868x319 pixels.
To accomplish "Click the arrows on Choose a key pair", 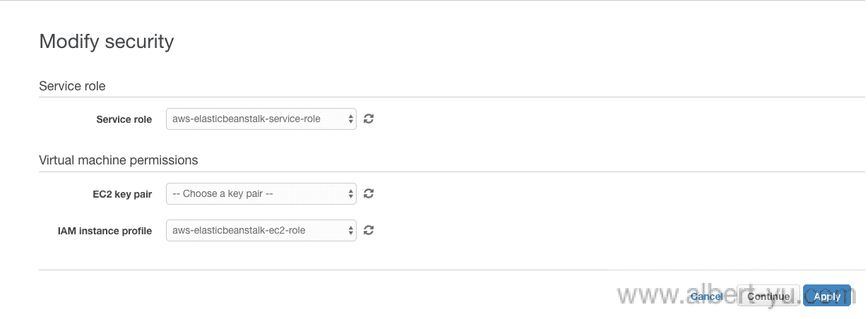I will point(350,193).
